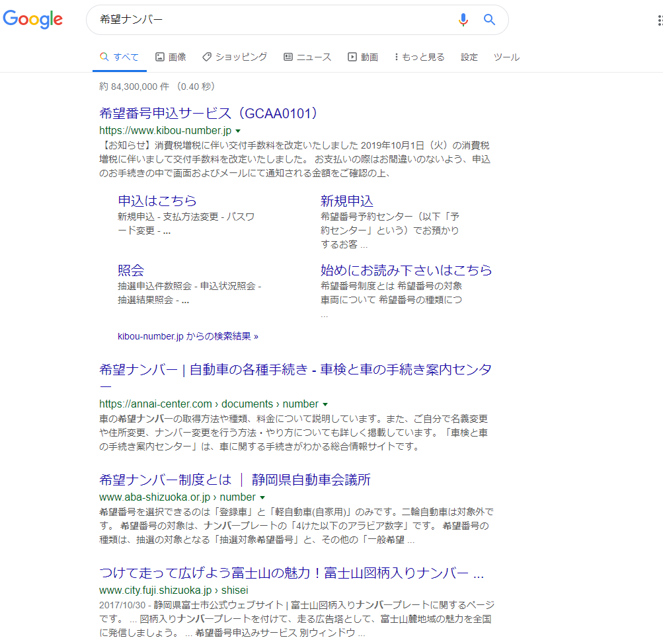Expand dropdown arrow beside kibou-number.jp URL

tap(238, 131)
